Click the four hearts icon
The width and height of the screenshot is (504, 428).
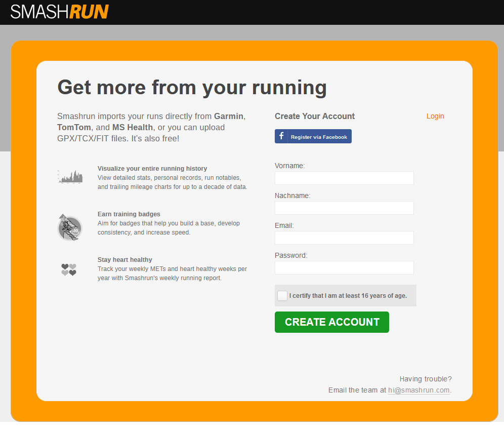point(69,269)
